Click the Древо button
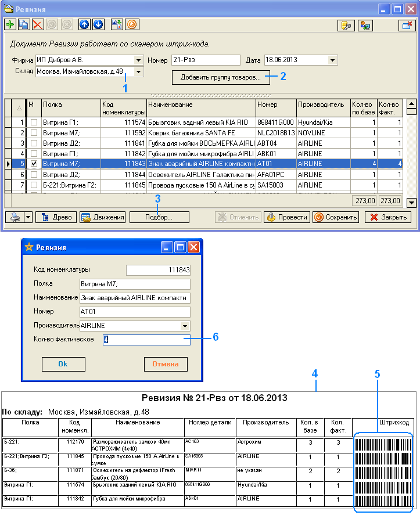This screenshot has height=515, width=420. pyautogui.click(x=56, y=217)
